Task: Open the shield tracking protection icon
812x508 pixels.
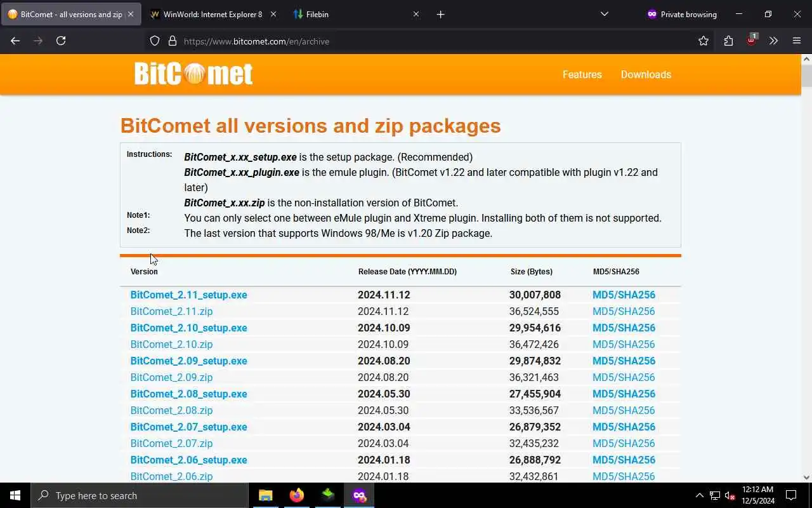Action: (155, 41)
